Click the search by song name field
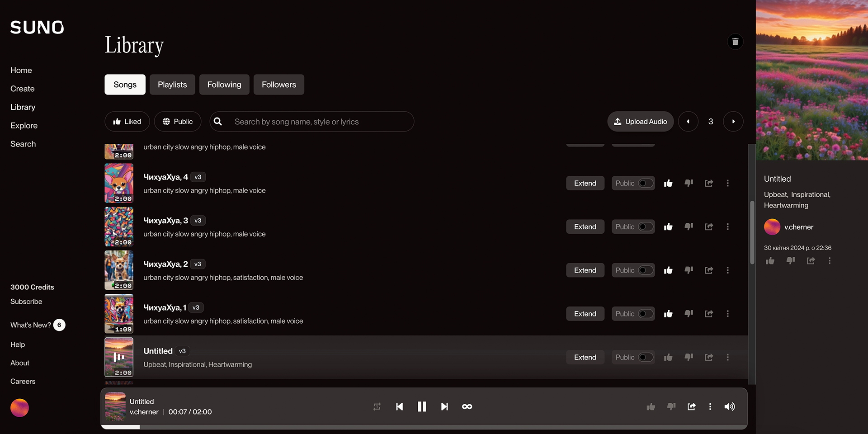This screenshot has height=434, width=868. tap(316, 122)
